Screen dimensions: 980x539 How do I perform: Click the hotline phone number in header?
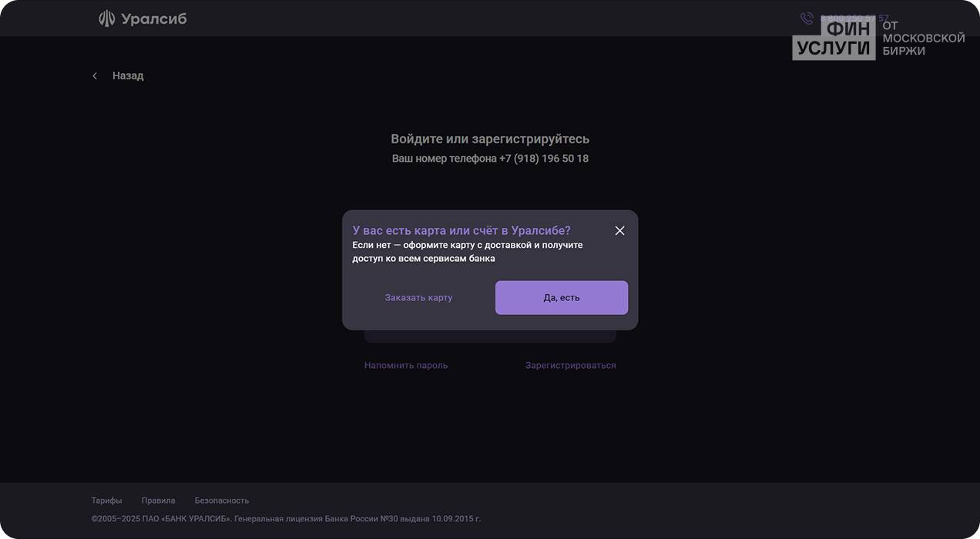point(854,18)
